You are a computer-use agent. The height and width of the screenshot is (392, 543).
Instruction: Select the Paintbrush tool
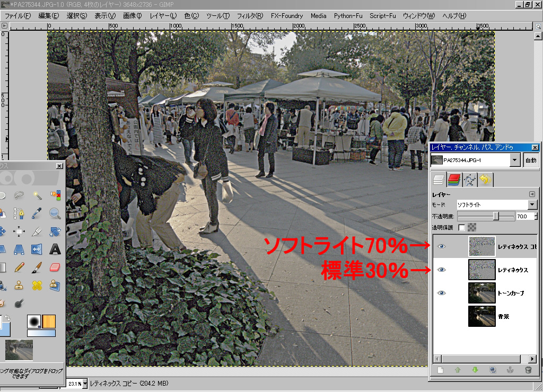[37, 268]
